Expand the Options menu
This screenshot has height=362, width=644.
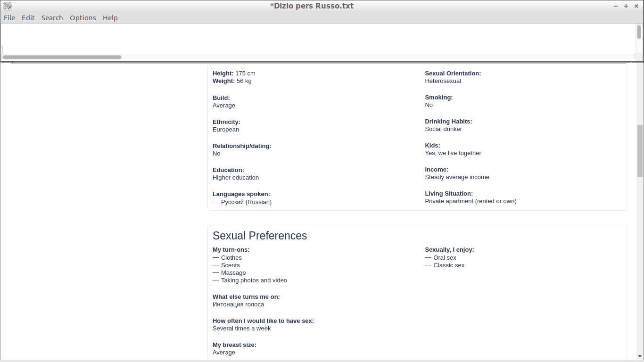pos(83,18)
